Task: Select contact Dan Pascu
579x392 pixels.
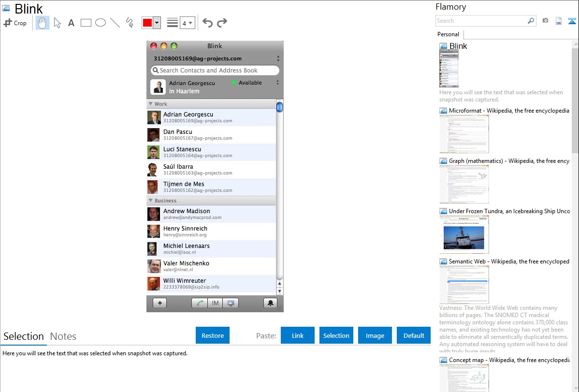Action: (211, 135)
